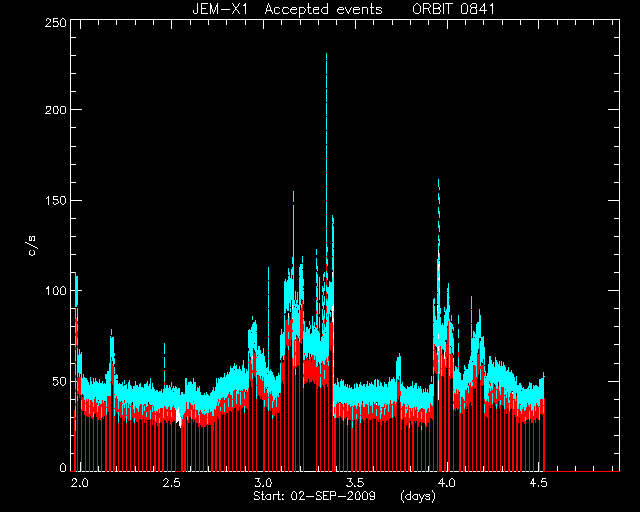Click the 200 y-axis tick label
Image resolution: width=640 pixels, height=512 pixels.
pos(55,109)
